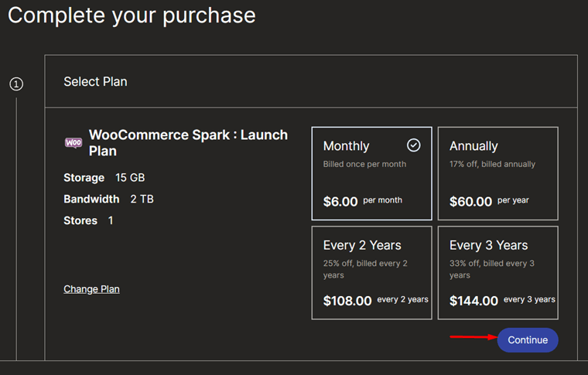Open the Change Plan link
Image resolution: width=588 pixels, height=375 pixels.
(x=91, y=289)
